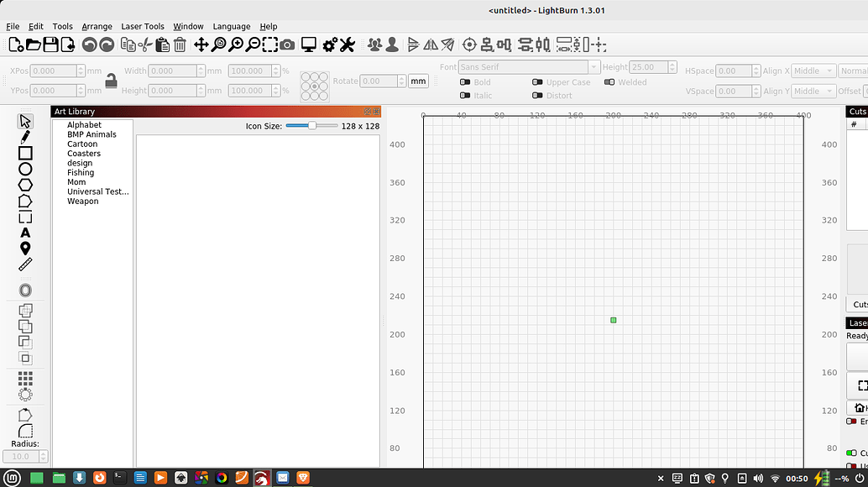Viewport: 868px width, 487px height.
Task: Open the Arrange menu
Action: point(97,26)
